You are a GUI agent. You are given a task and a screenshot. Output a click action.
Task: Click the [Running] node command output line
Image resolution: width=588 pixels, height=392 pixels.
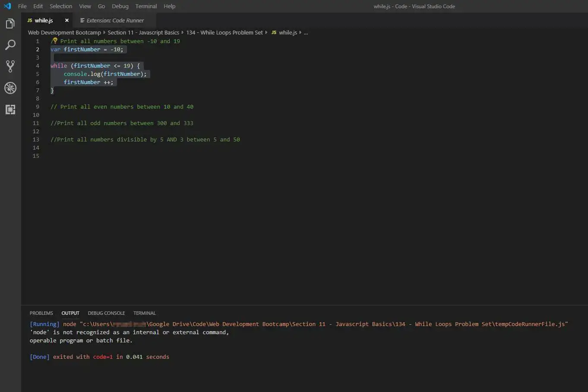[299, 324]
